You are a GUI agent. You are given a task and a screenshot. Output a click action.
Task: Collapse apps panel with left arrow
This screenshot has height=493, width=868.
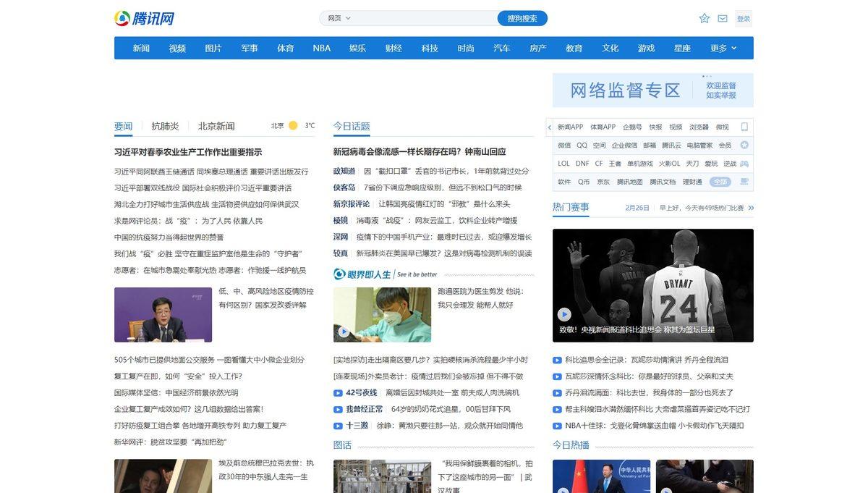click(550, 127)
